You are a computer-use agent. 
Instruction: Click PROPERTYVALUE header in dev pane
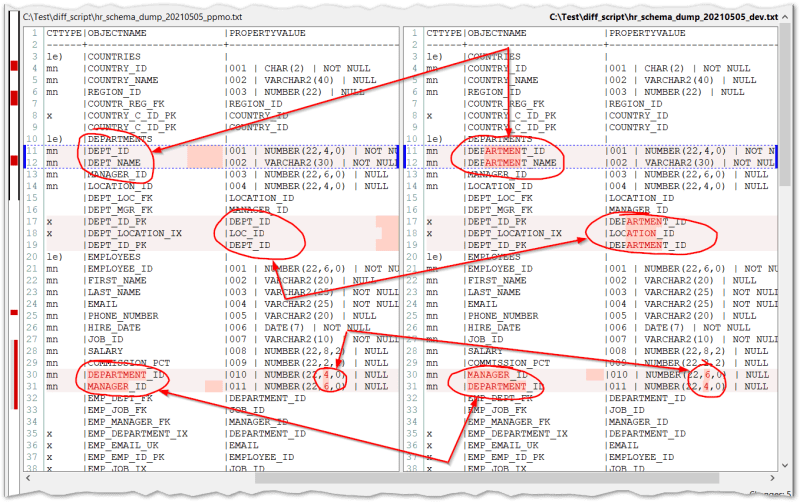(647, 33)
